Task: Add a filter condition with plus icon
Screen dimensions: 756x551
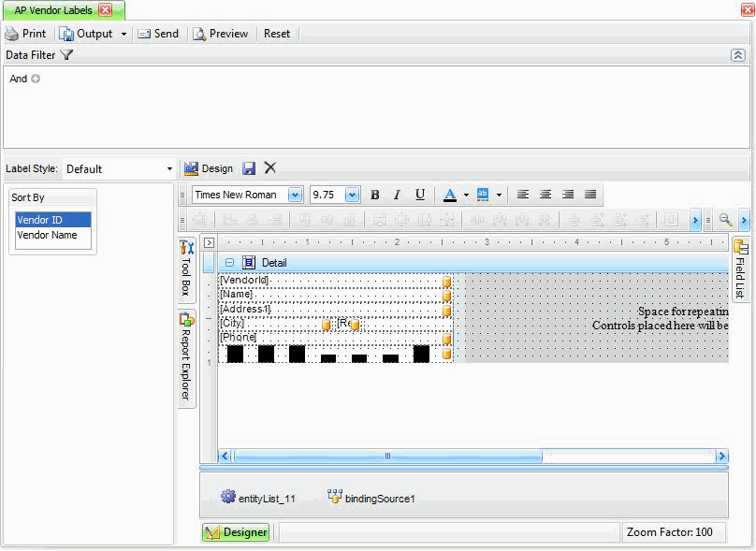Action: (36, 79)
